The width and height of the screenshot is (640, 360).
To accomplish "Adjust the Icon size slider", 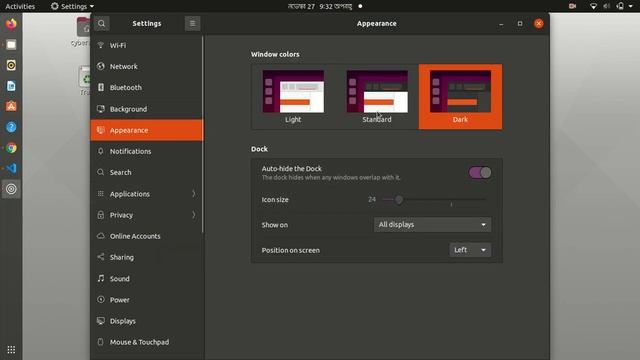I will (x=433, y=200).
